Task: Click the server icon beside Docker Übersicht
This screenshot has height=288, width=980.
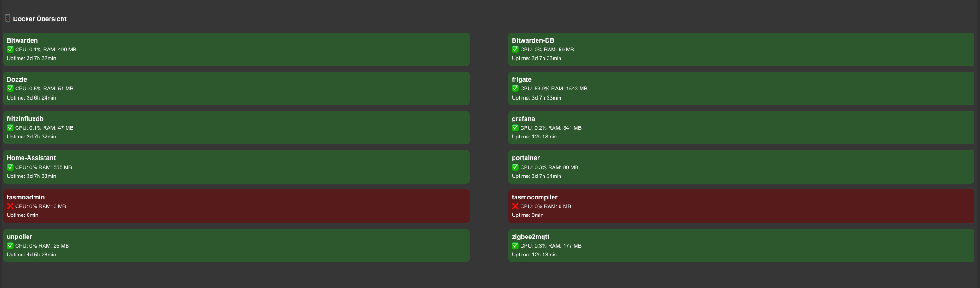Action: point(7,19)
